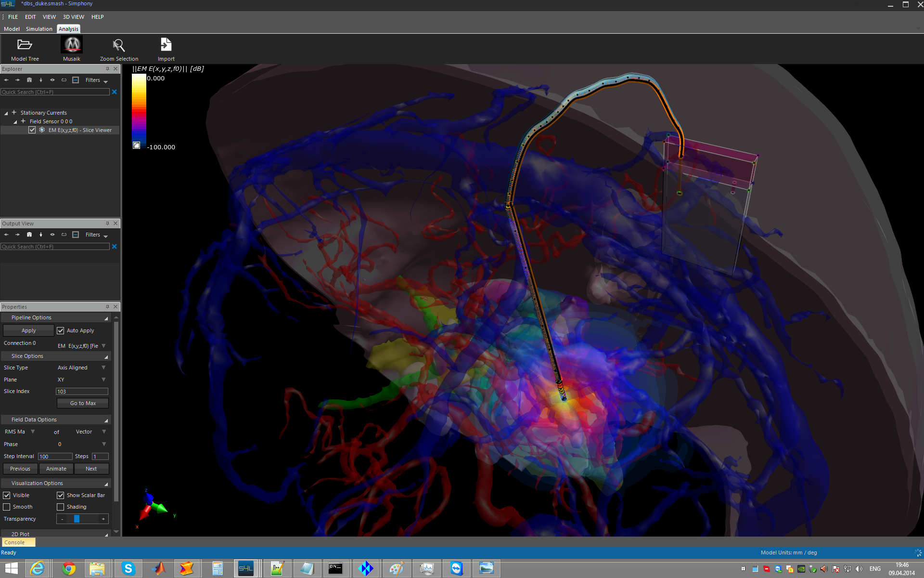Collapse the Stationary Currents tree node

6,113
